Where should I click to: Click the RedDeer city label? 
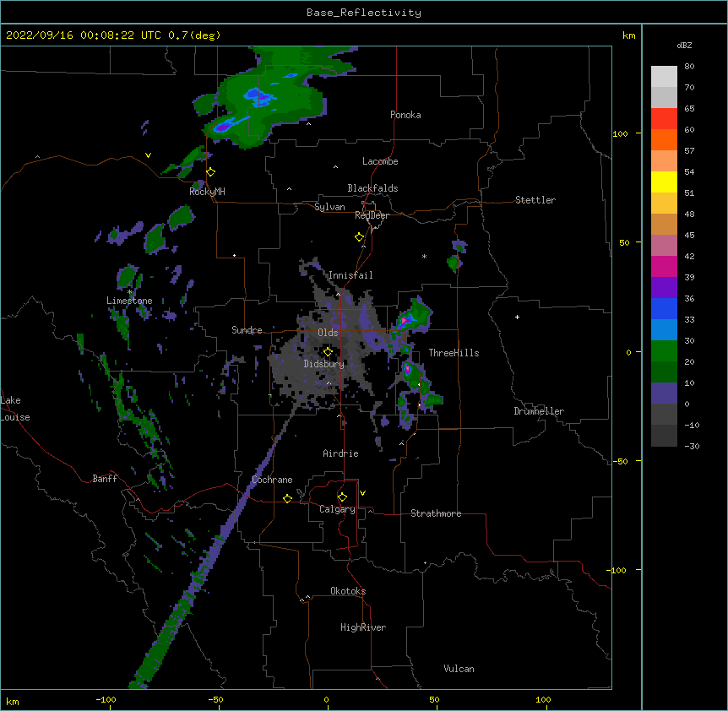tap(372, 215)
